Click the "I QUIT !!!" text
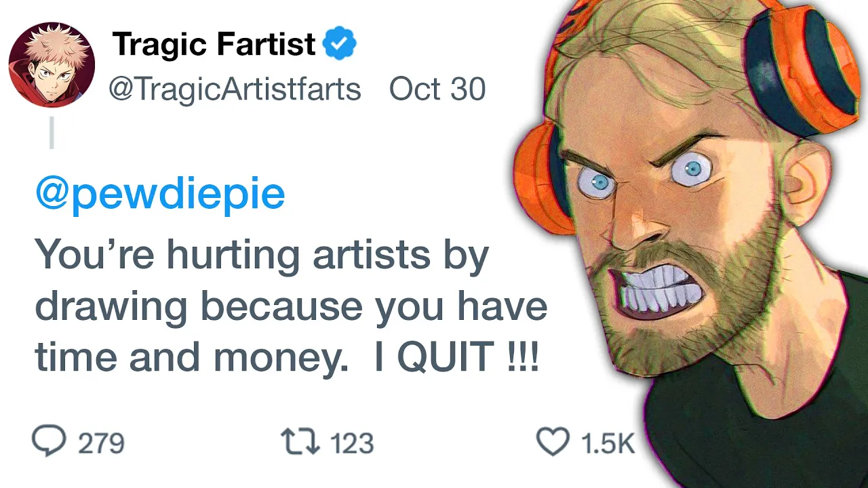 pos(456,357)
